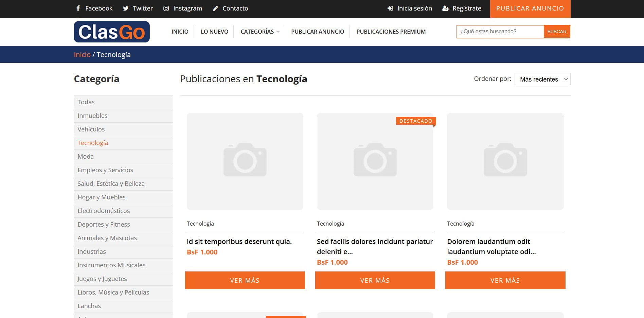Open title Dolorem laudantium odit laudantium
Screen dimensions: 644x318
[491, 247]
